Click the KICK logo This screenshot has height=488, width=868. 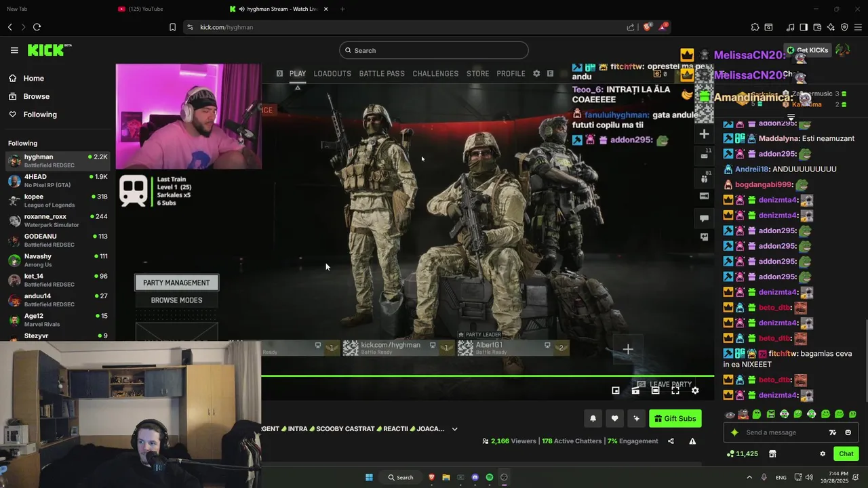coord(50,50)
